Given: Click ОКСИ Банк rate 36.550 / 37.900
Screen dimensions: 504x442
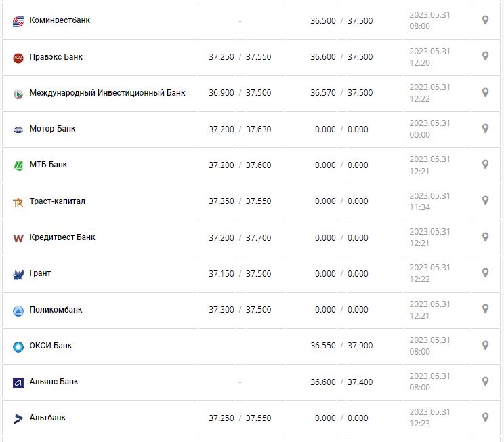Looking at the screenshot, I should pyautogui.click(x=341, y=346).
